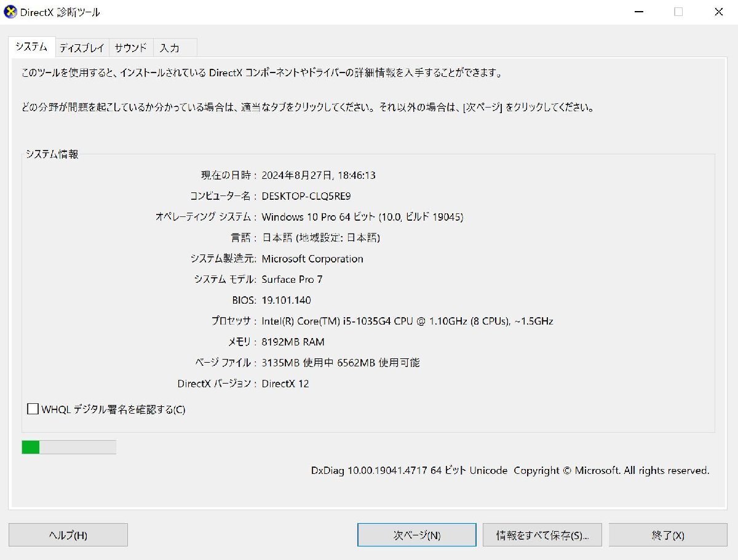Click the Intel(R) Core(TM) i5-1035G4 processor text
This screenshot has height=560, width=738.
click(407, 321)
